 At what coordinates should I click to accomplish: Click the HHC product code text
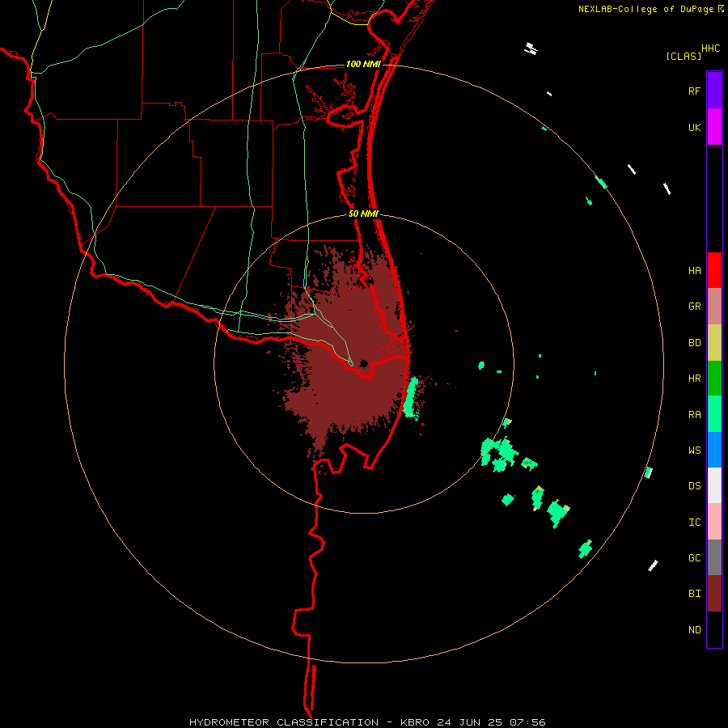tap(710, 49)
